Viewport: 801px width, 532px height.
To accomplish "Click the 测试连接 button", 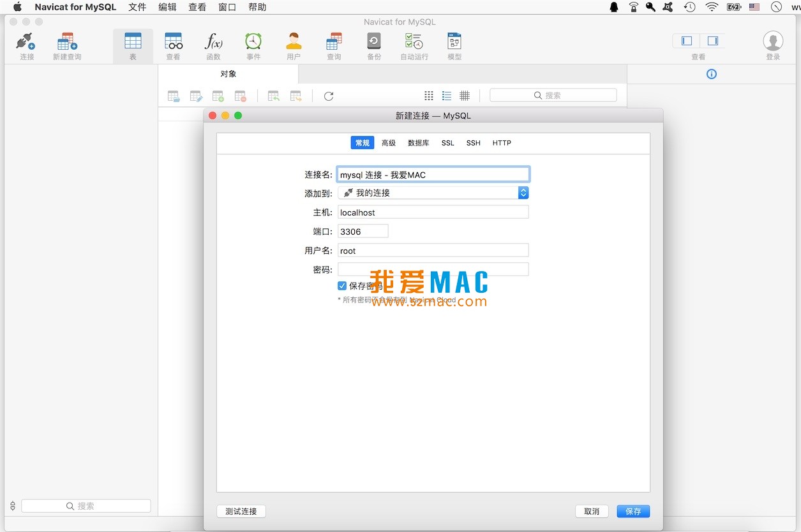I will tap(241, 511).
